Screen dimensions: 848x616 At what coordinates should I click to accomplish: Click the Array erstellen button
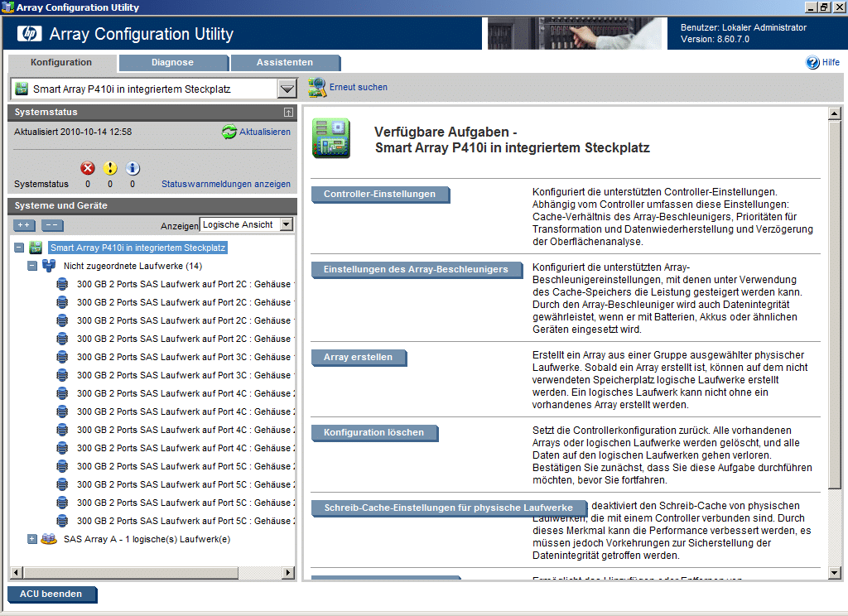click(x=358, y=358)
